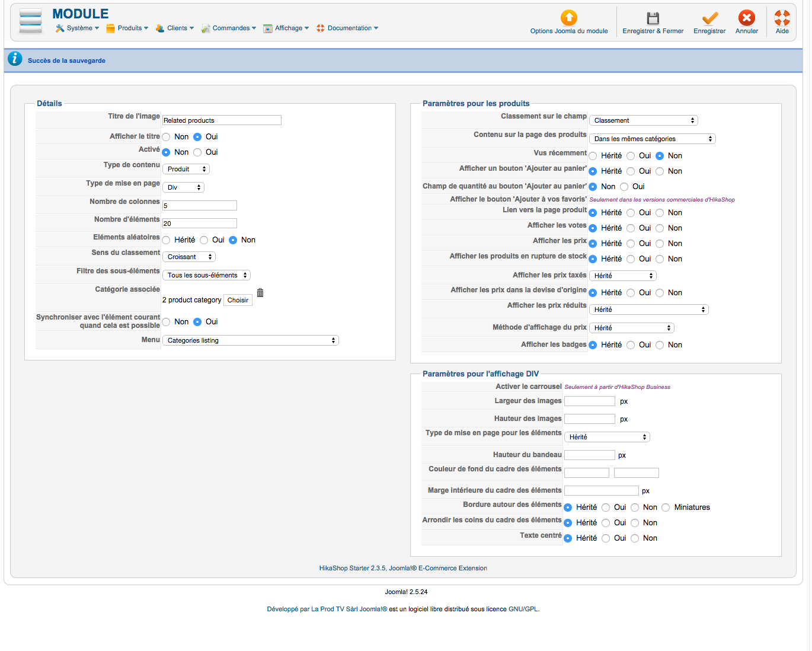Click the Enregistrer checkmark icon
The image size is (812, 651).
pyautogui.click(x=709, y=18)
